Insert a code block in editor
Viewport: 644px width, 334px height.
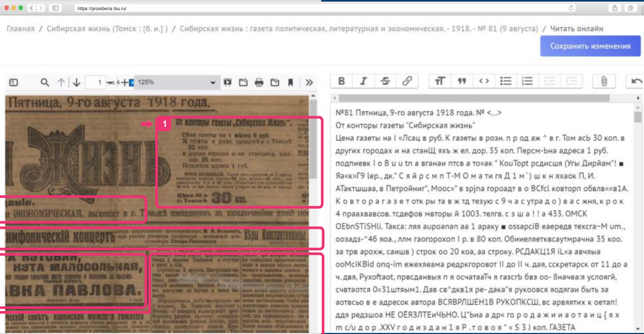click(x=484, y=81)
